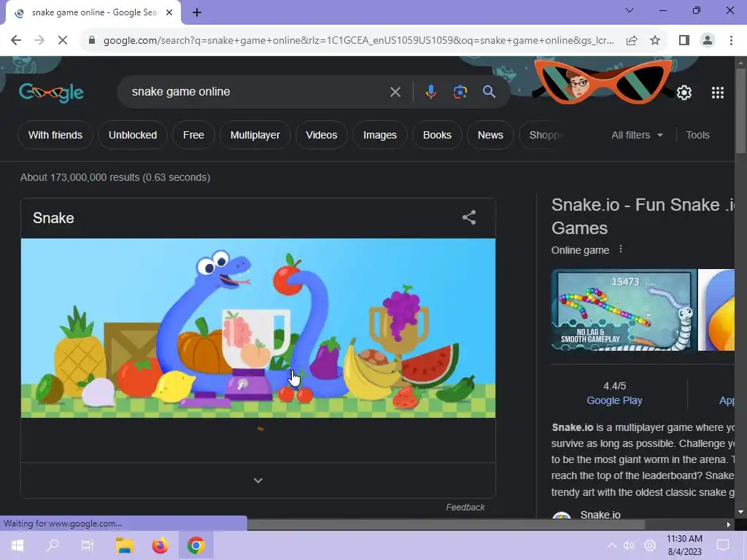Open the volume control

point(630,545)
